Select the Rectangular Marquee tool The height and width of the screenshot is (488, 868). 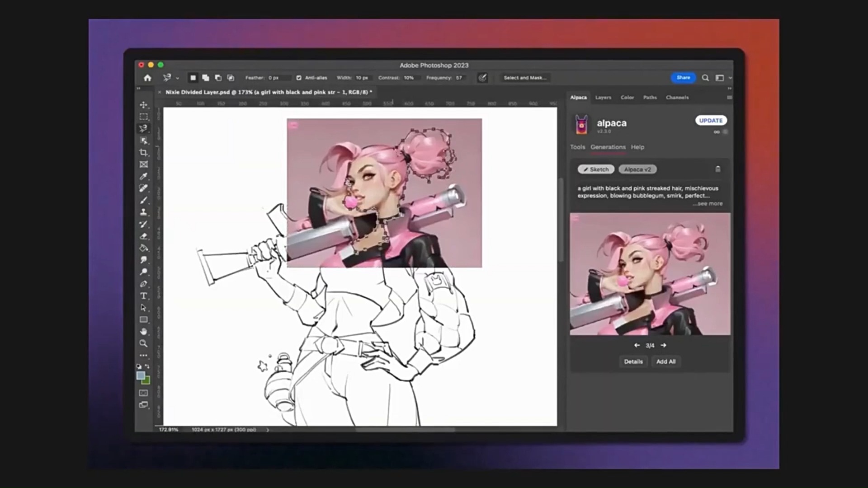point(144,117)
